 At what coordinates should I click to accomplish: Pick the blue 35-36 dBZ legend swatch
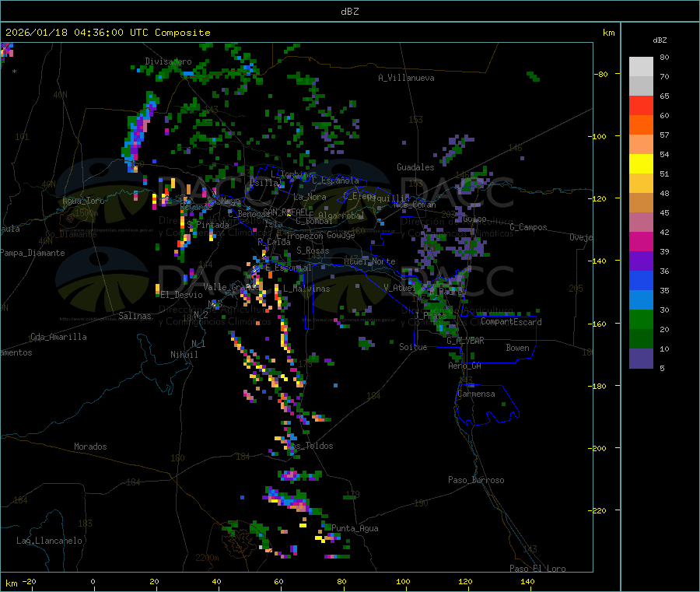[x=641, y=280]
